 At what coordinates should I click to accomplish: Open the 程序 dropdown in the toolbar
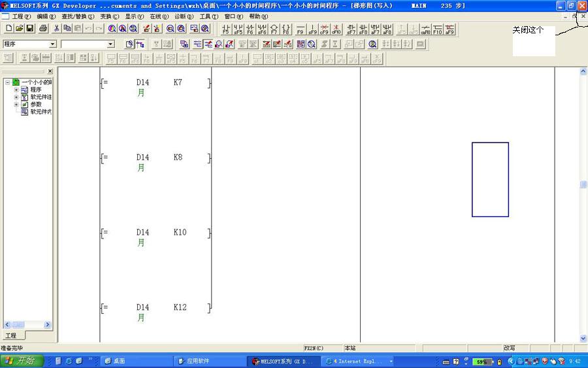[53, 44]
